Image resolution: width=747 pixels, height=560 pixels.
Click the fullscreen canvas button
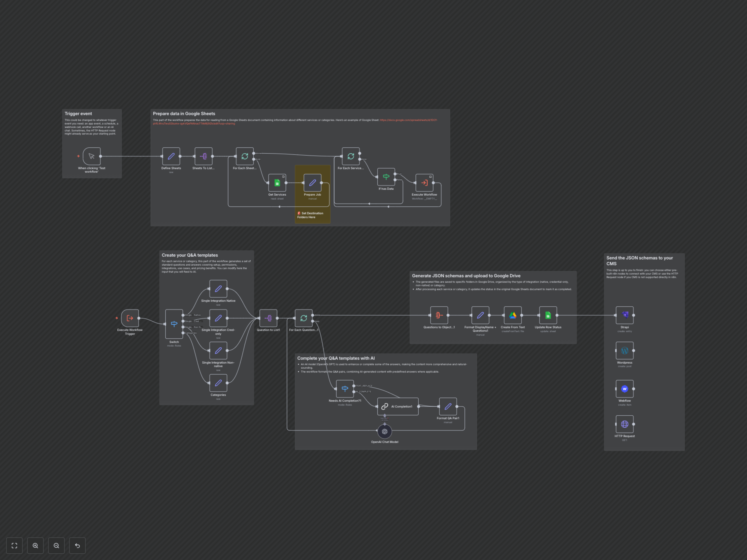point(14,545)
